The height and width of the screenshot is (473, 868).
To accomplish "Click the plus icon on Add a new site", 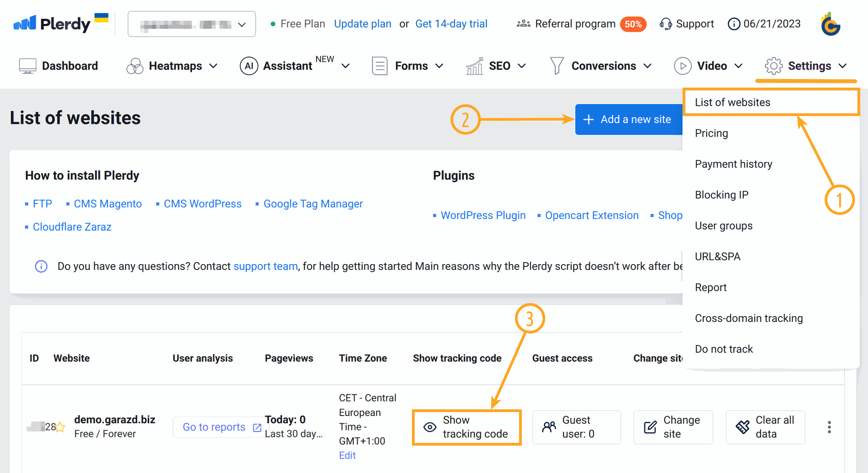I will (588, 119).
